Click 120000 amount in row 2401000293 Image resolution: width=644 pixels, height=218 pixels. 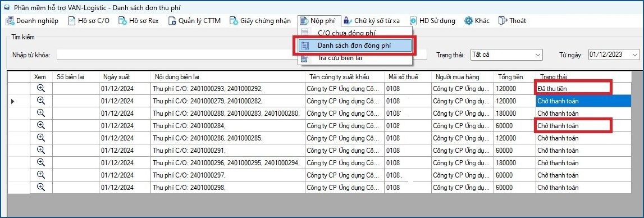(x=515, y=88)
